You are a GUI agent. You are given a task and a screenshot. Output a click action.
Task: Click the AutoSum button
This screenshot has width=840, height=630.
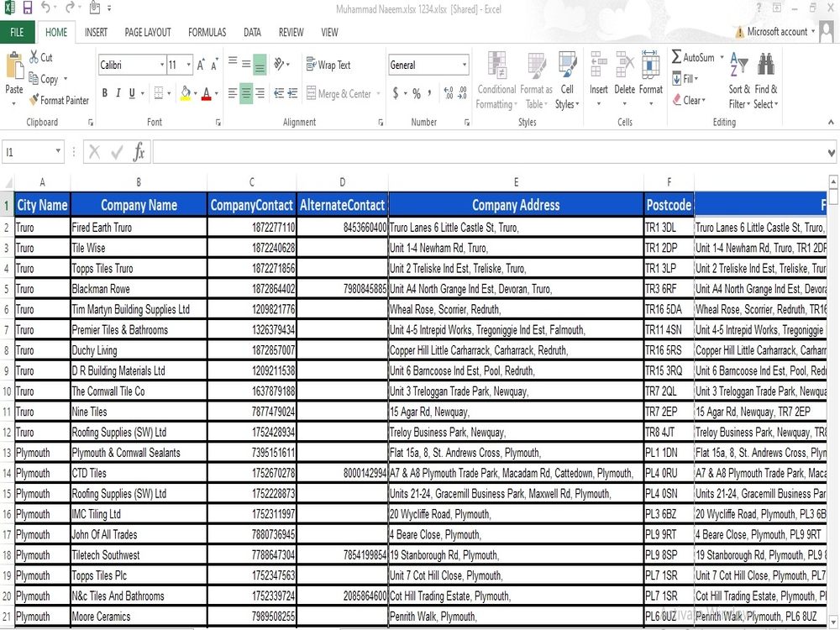pos(694,57)
